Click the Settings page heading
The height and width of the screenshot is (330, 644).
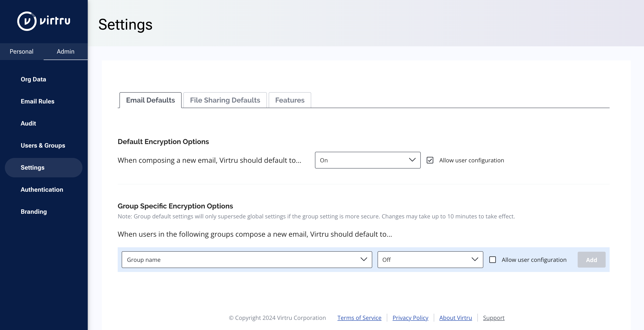(125, 24)
